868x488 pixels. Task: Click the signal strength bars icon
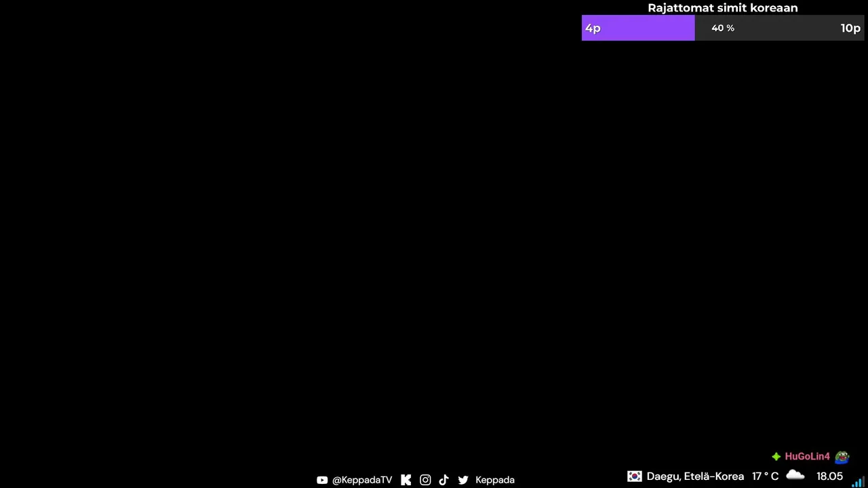point(858,482)
